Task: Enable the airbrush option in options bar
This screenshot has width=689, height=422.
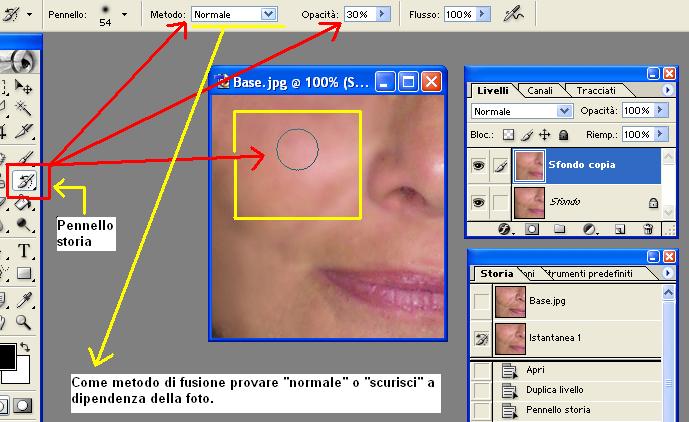Action: pos(513,15)
